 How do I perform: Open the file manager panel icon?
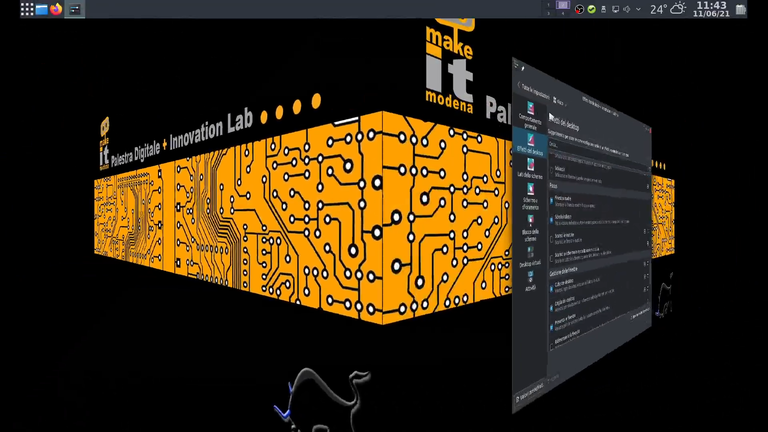(x=41, y=9)
